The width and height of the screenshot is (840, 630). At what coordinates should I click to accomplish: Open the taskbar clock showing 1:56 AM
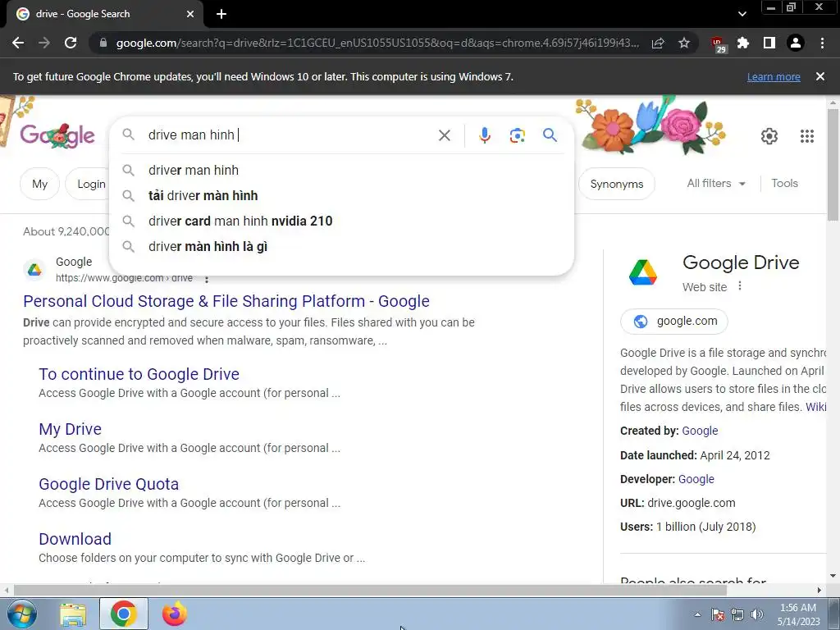click(798, 614)
